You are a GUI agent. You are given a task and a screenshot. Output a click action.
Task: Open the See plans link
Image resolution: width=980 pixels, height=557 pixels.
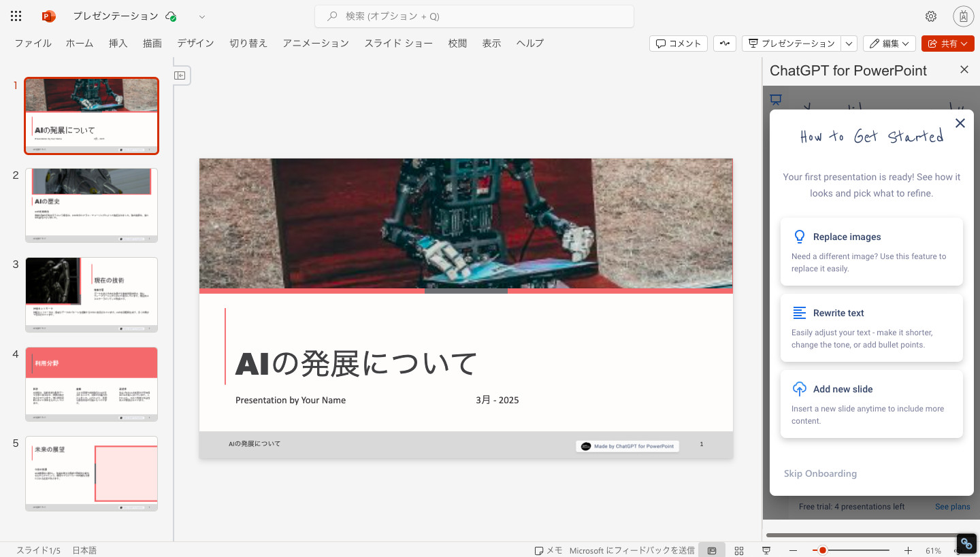coord(953,507)
